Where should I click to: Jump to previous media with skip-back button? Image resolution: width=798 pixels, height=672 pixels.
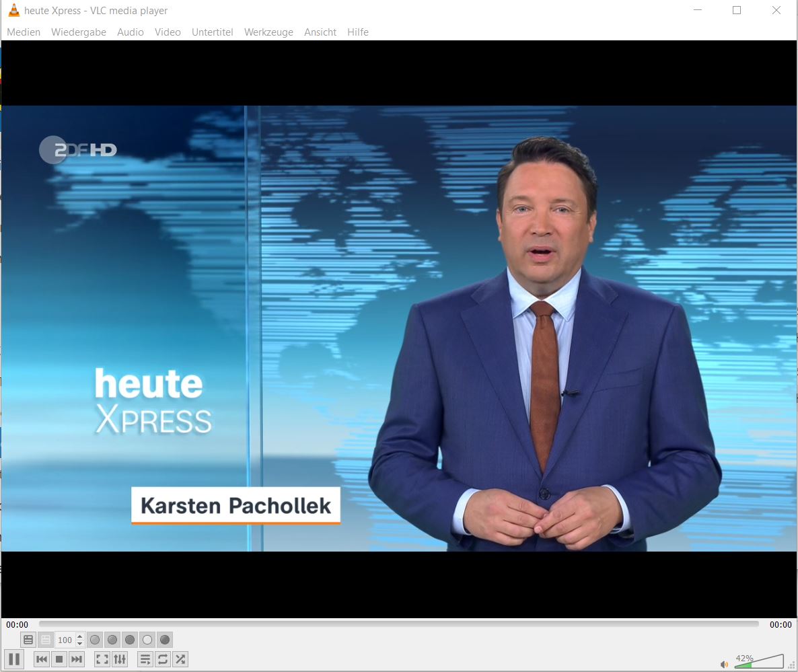click(x=42, y=660)
